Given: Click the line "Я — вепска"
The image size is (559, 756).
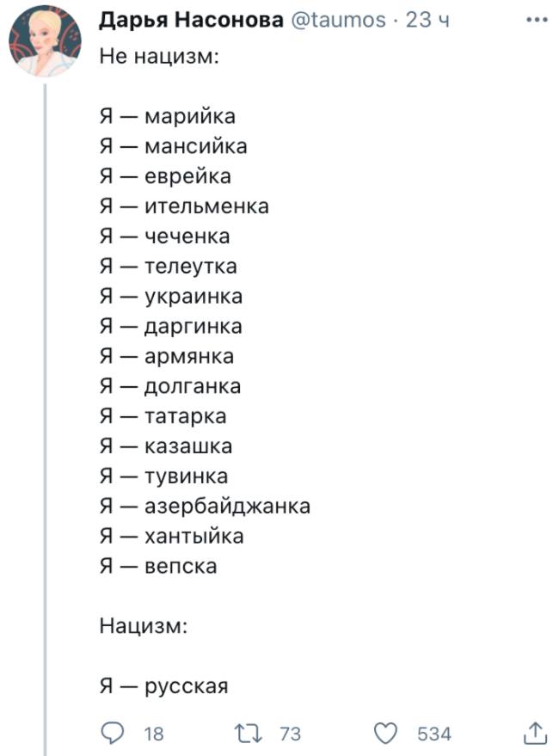Looking at the screenshot, I should (157, 566).
